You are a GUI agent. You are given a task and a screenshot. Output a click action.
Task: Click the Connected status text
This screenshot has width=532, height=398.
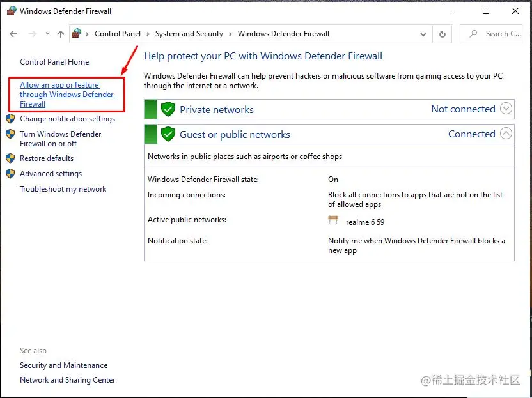coord(472,134)
